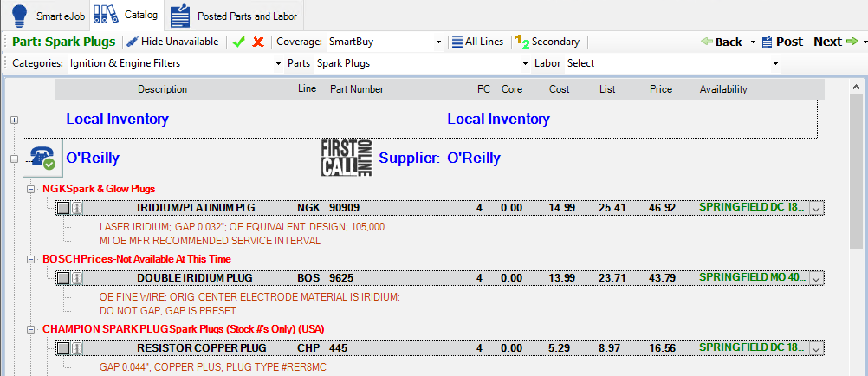This screenshot has width=868, height=376.
Task: Collapse the BOSCH prices group
Action: point(31,259)
